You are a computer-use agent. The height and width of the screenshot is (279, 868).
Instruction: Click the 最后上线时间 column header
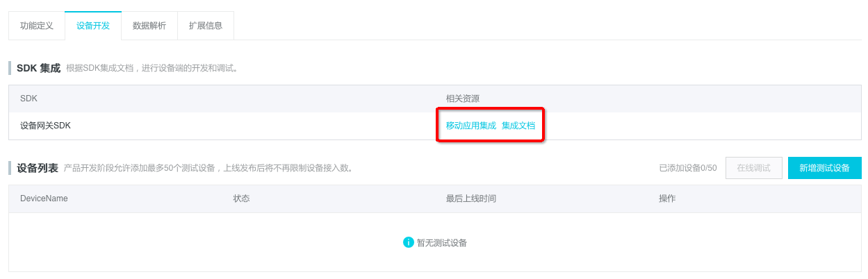tap(471, 198)
